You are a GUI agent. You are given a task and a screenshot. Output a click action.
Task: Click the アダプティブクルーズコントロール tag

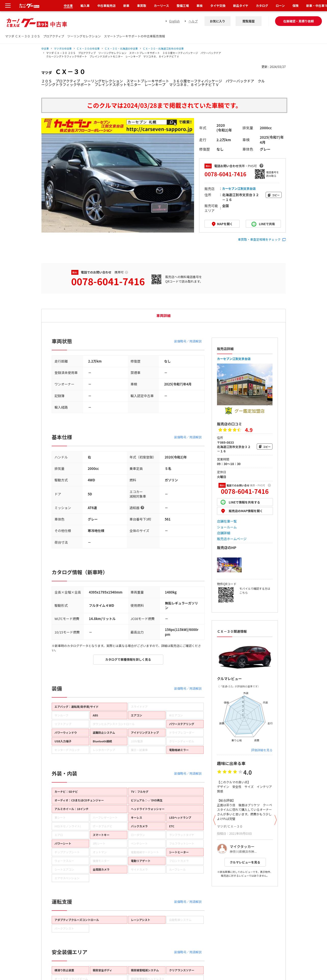coord(89,919)
